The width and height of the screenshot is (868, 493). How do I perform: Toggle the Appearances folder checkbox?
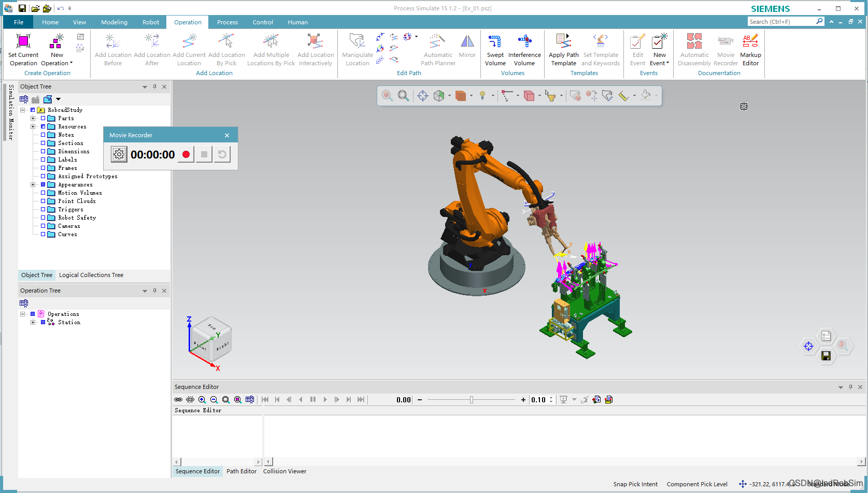pyautogui.click(x=43, y=184)
